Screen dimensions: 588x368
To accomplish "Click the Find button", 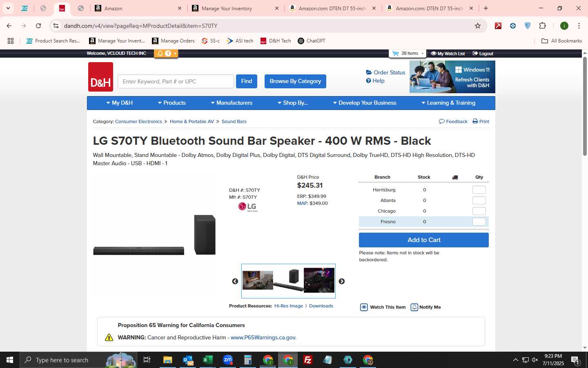I will 247,81.
